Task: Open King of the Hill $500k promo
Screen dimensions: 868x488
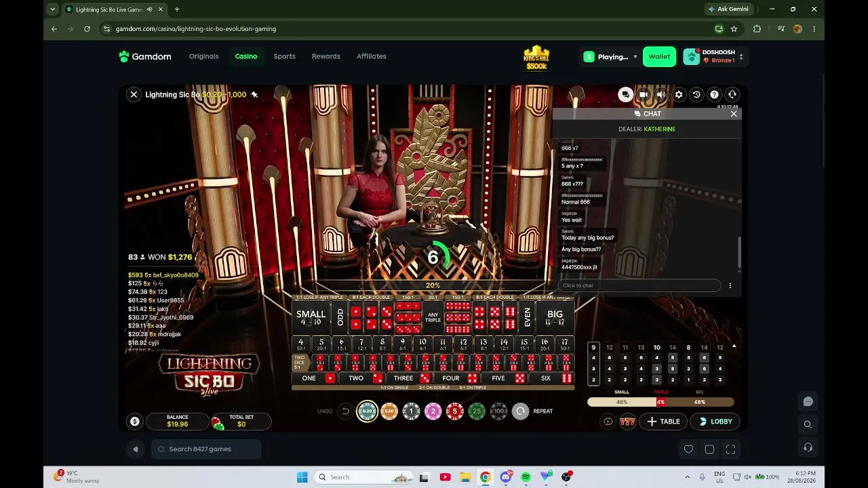Action: coord(536,58)
